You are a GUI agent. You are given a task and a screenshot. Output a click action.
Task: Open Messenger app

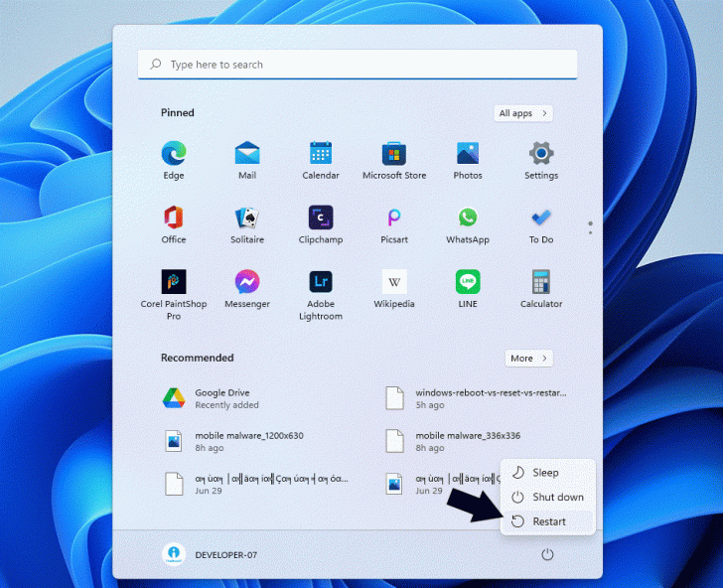coord(247,289)
